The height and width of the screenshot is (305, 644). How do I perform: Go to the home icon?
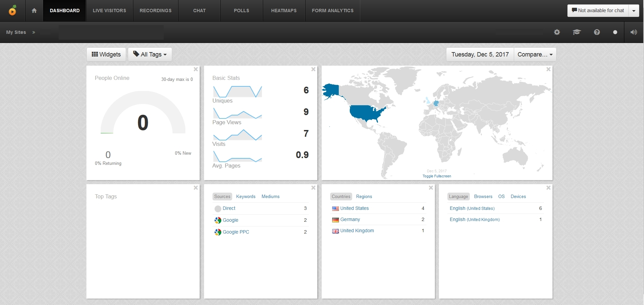34,10
